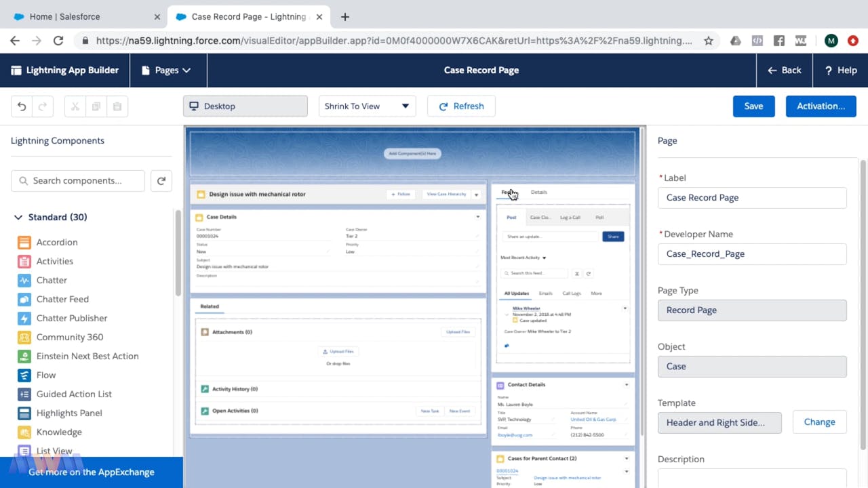The width and height of the screenshot is (868, 488).
Task: Click the Guided Action List icon
Action: (x=24, y=394)
